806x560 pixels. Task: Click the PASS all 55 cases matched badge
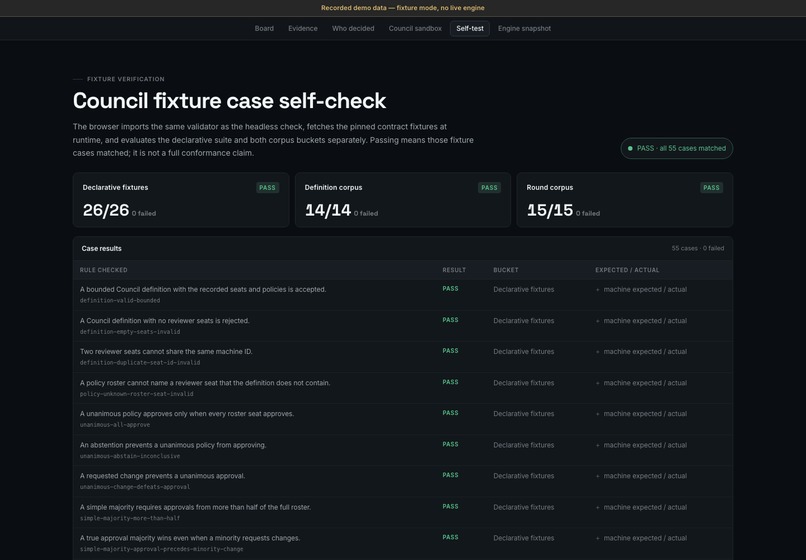676,148
